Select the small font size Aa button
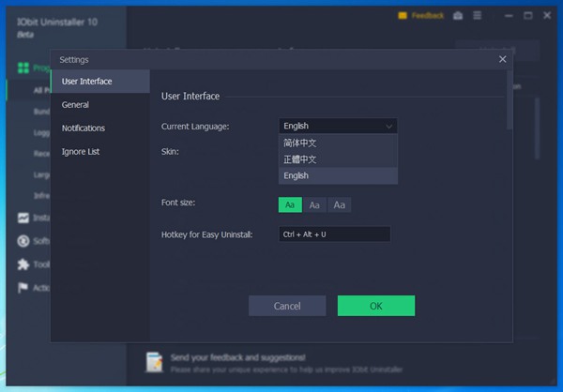 tap(290, 205)
